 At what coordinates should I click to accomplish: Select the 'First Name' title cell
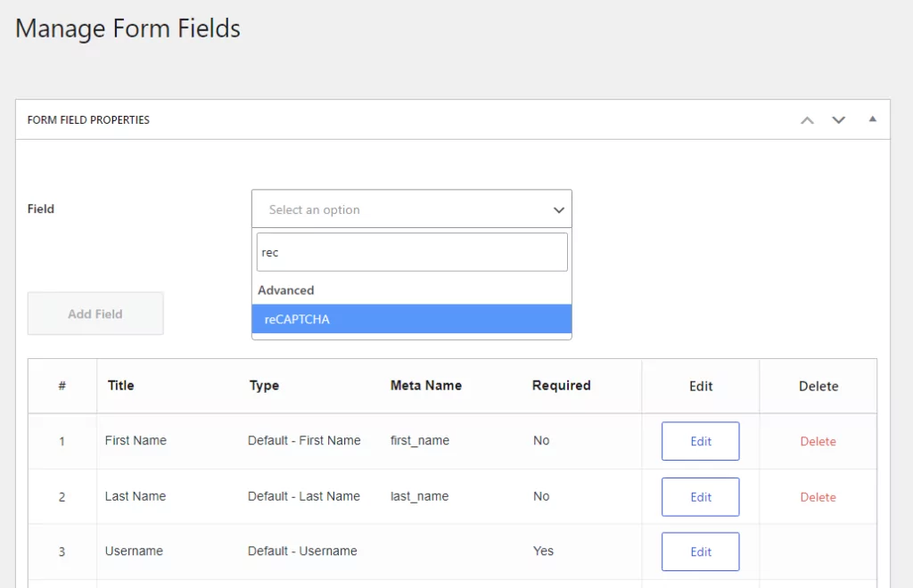tap(136, 440)
